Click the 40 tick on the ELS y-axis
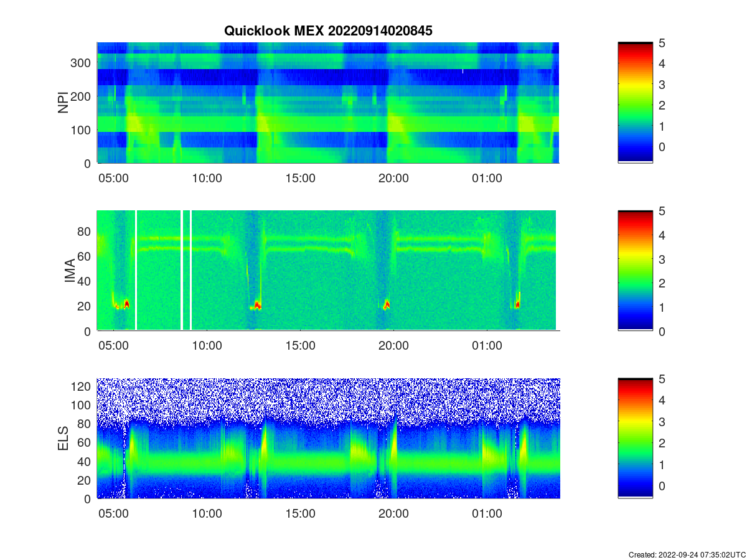Viewport: 747px width, 560px height. [85, 461]
